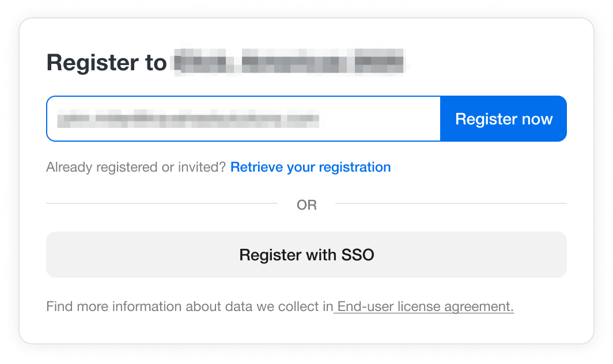Screen dimensions: 613x364
Task: Click the blurred event name in heading
Action: coord(289,62)
